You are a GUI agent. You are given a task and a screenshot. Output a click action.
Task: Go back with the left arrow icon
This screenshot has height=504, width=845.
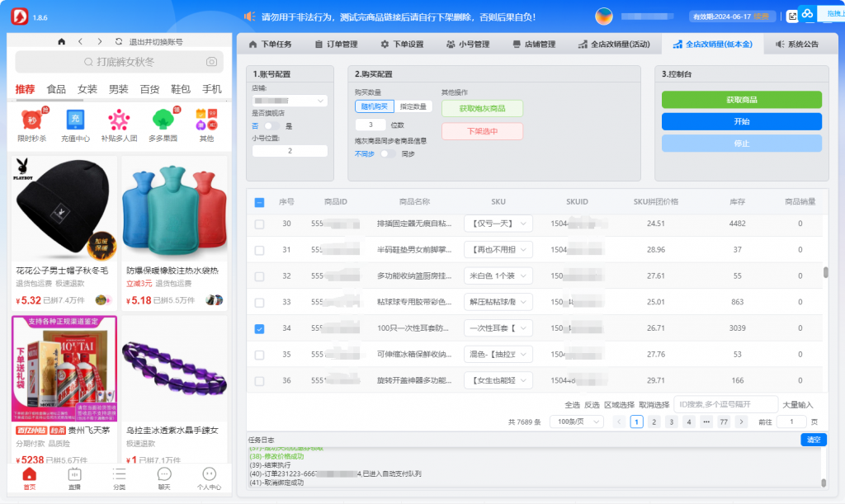(80, 41)
